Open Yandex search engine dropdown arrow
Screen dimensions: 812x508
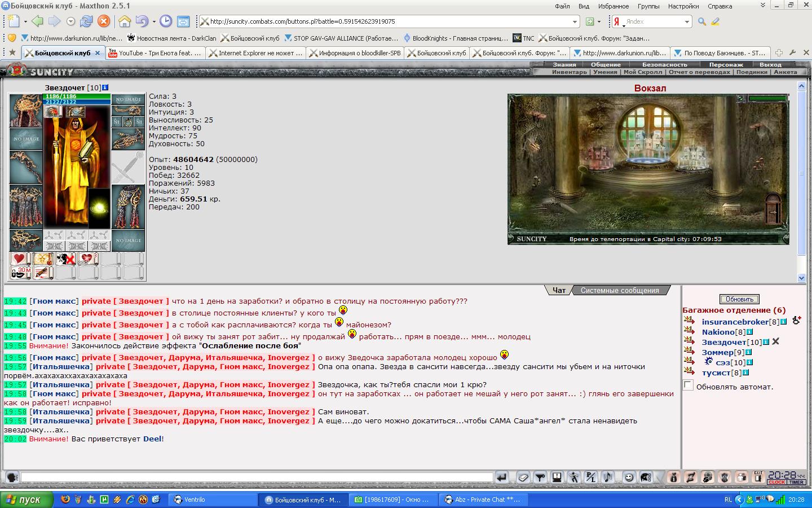coord(687,22)
